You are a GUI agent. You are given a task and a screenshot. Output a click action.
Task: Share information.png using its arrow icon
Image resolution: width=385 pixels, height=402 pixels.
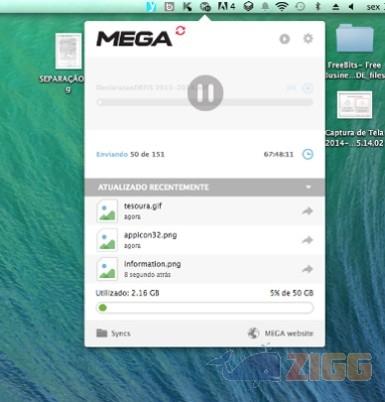pos(307,269)
